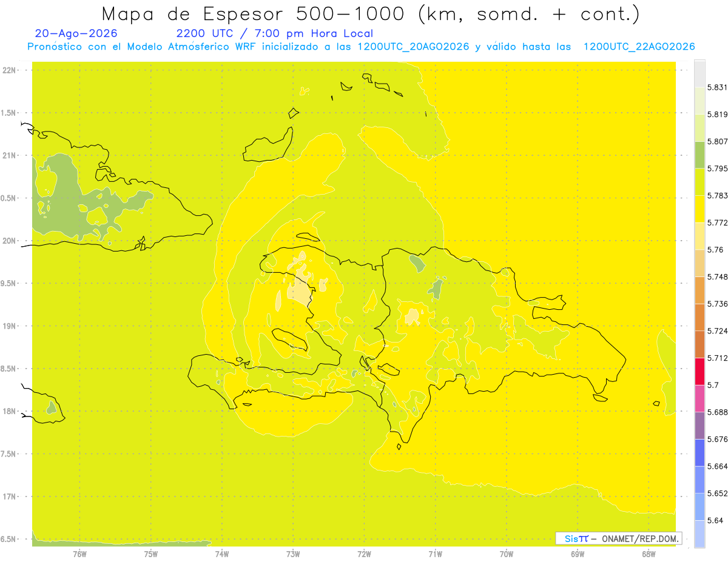Pick the green swatch between 5.795 and 5.807
This screenshot has width=728, height=562.
(699, 155)
